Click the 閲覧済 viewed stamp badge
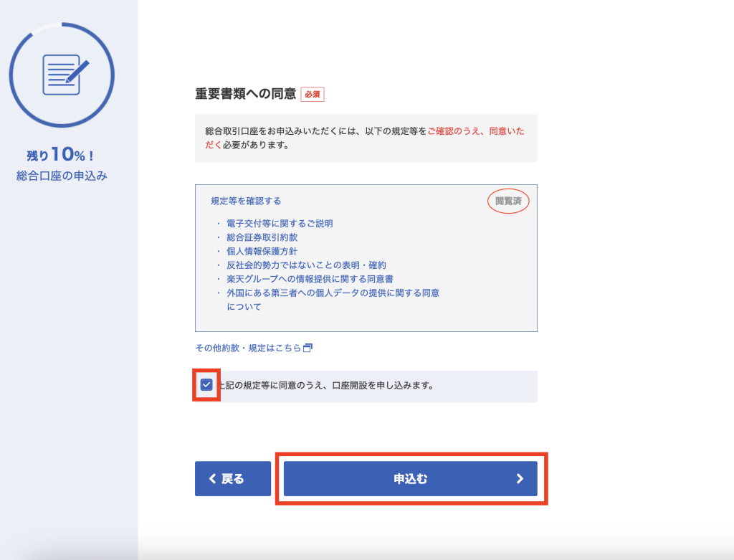The width and height of the screenshot is (734, 560). point(508,201)
